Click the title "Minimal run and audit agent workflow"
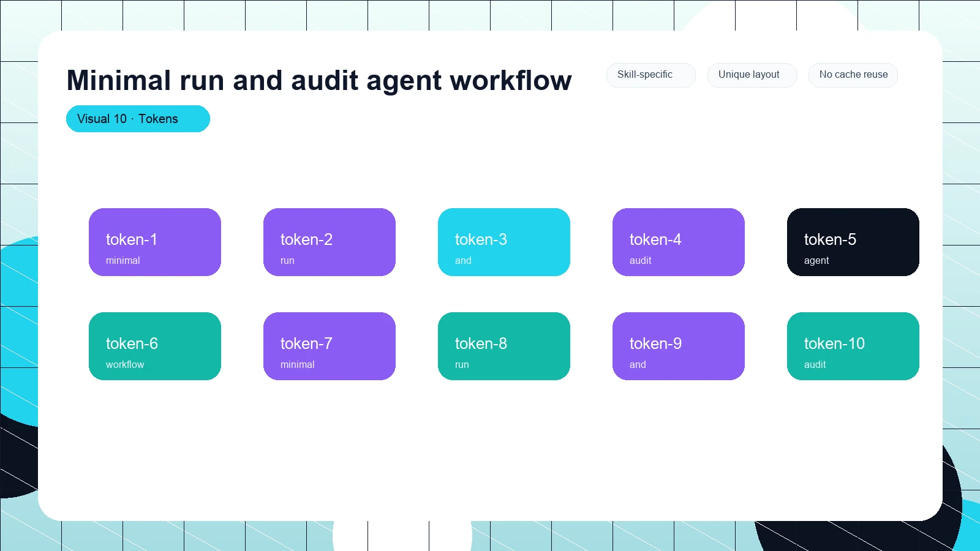 [319, 81]
